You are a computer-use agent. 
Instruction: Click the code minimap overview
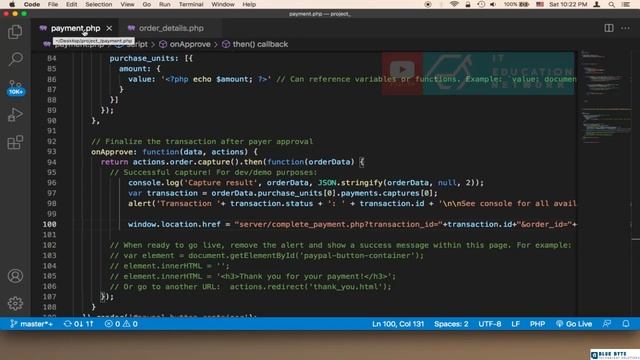click(x=606, y=98)
